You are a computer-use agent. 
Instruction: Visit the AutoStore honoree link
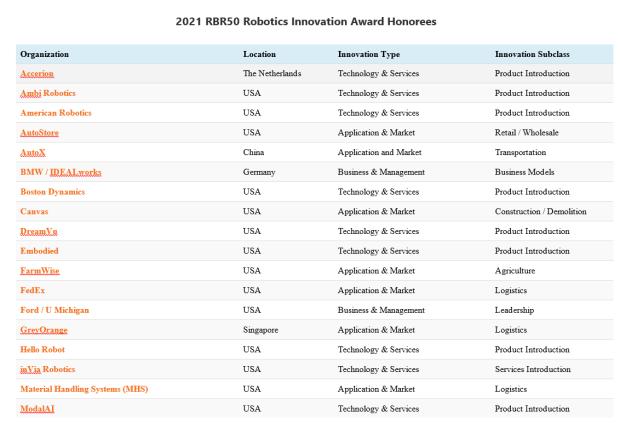tap(42, 133)
